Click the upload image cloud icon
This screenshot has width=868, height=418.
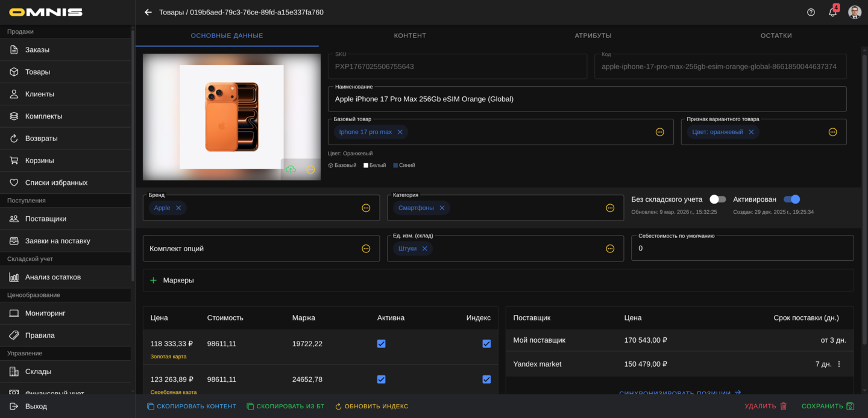pos(291,170)
